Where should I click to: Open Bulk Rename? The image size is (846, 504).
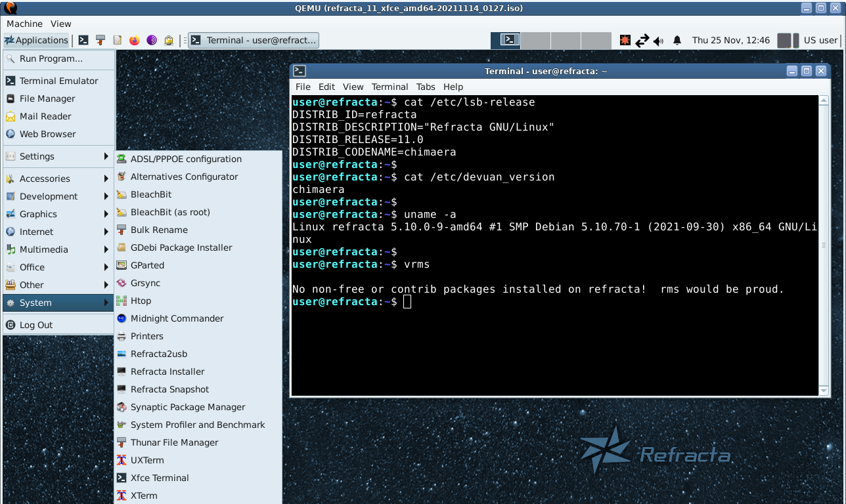click(x=198, y=230)
